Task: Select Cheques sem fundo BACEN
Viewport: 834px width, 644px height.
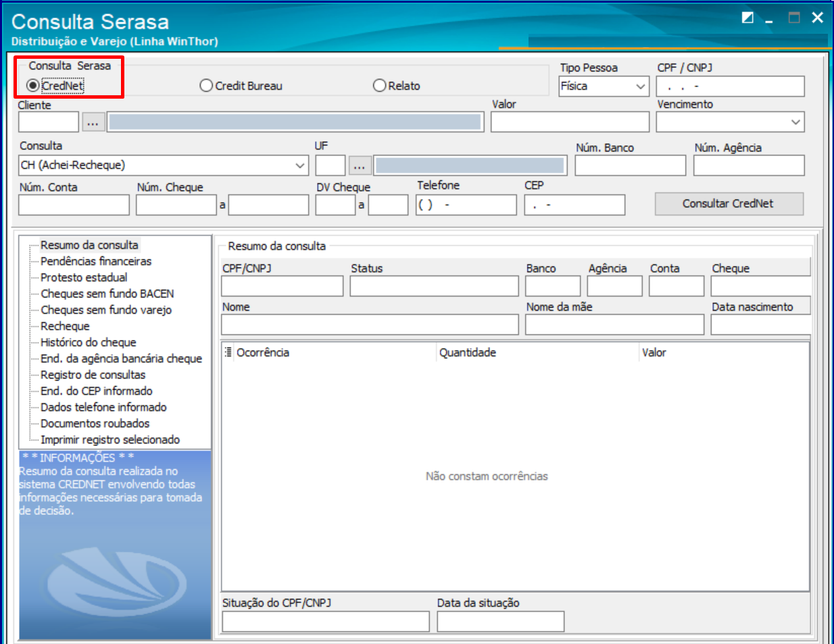Action: 107,294
